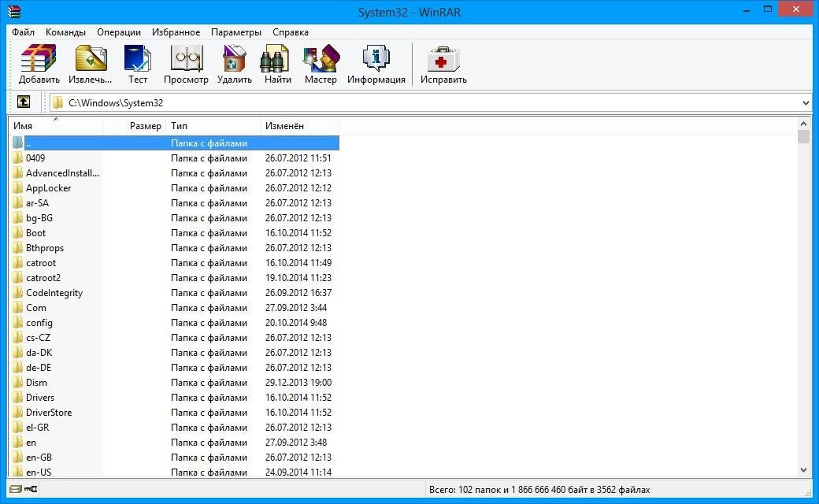The width and height of the screenshot is (819, 504).
Task: Click the folder icon beside Dism
Action: point(18,383)
